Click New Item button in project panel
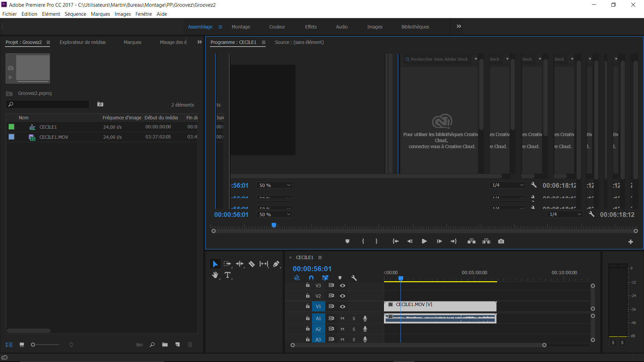The height and width of the screenshot is (362, 644). click(x=178, y=345)
